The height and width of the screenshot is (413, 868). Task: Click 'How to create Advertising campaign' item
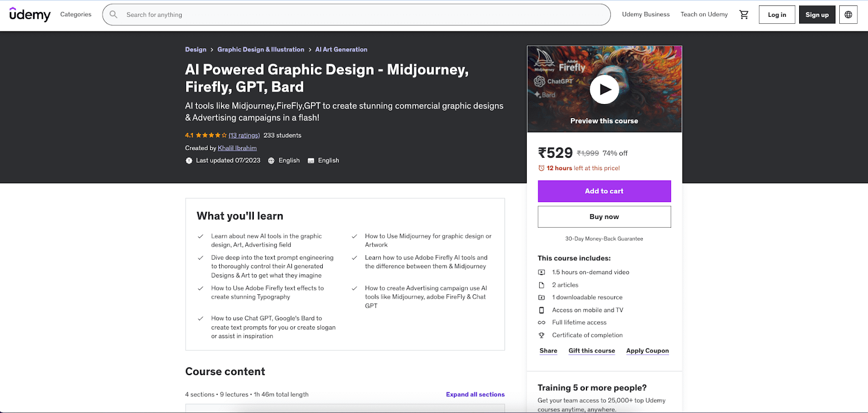[426, 297]
